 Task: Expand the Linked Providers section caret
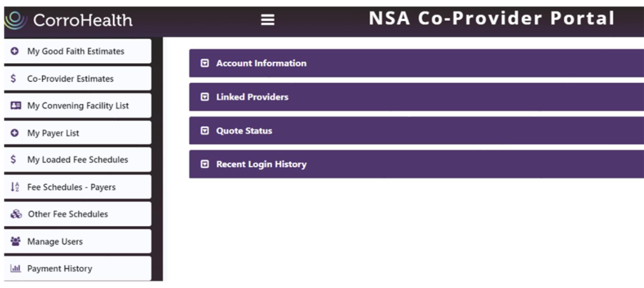tap(205, 97)
